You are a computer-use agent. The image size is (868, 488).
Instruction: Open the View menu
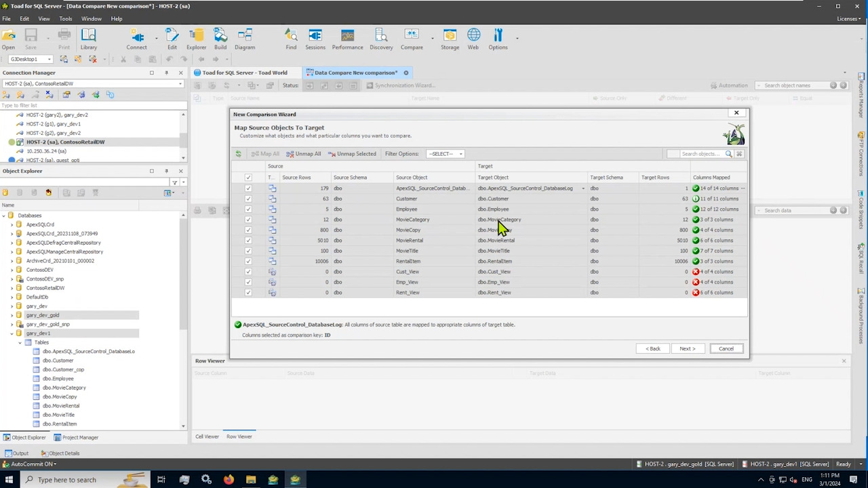[x=43, y=19]
